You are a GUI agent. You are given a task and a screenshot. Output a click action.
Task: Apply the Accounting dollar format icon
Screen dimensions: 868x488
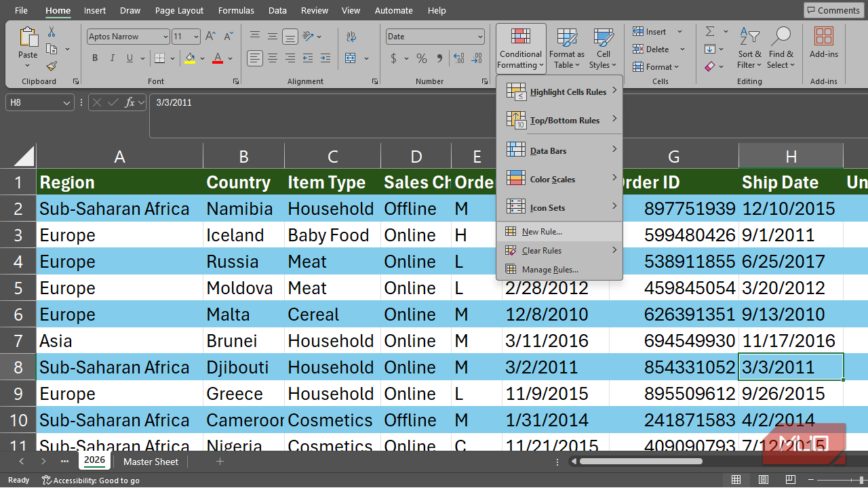[x=394, y=58]
